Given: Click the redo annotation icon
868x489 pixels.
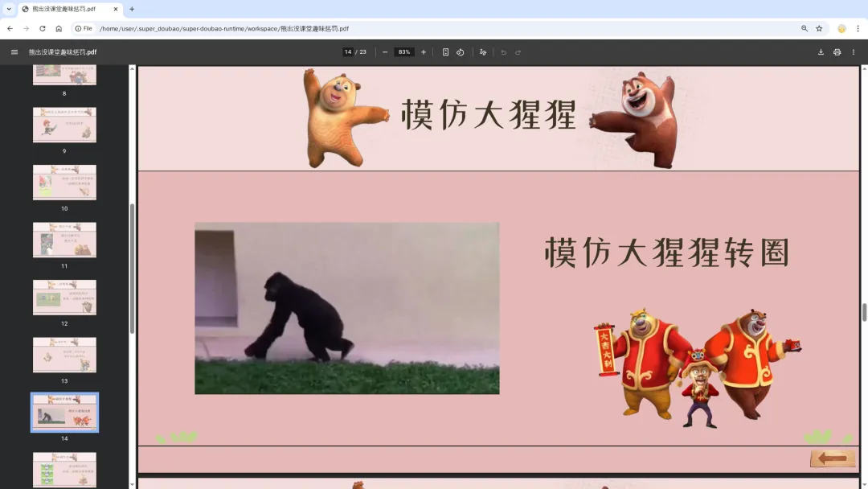Looking at the screenshot, I should pyautogui.click(x=518, y=52).
